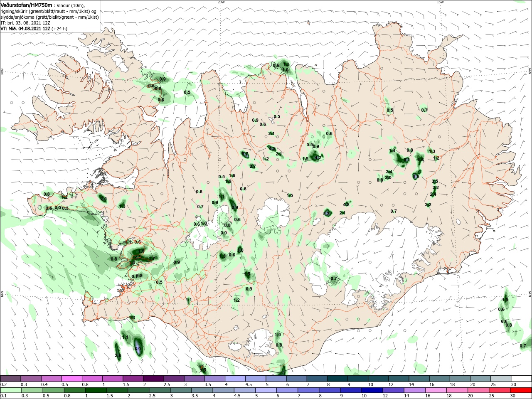Viewport: 532px width, 399px height.
Task: Click the hot pink swatch labeled 20
Action: coord(478,390)
